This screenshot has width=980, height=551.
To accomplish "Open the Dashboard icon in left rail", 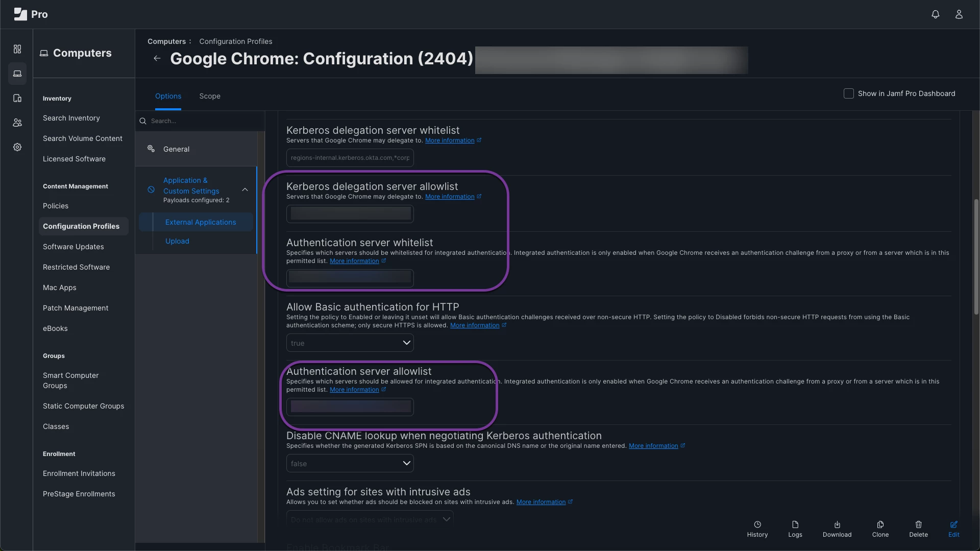I will click(x=17, y=49).
